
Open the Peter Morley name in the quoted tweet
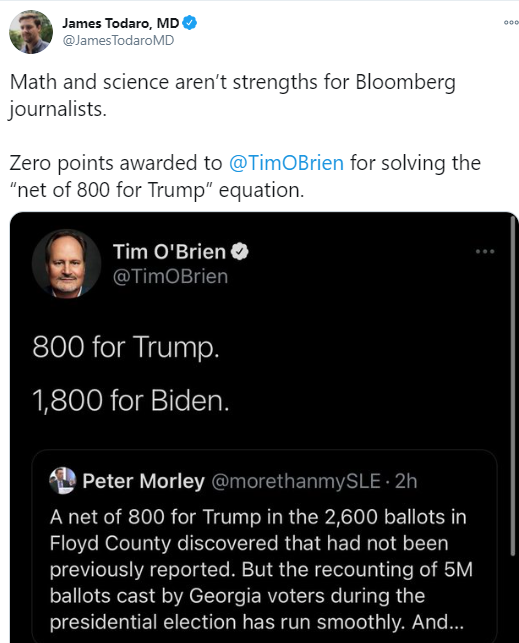tap(143, 481)
